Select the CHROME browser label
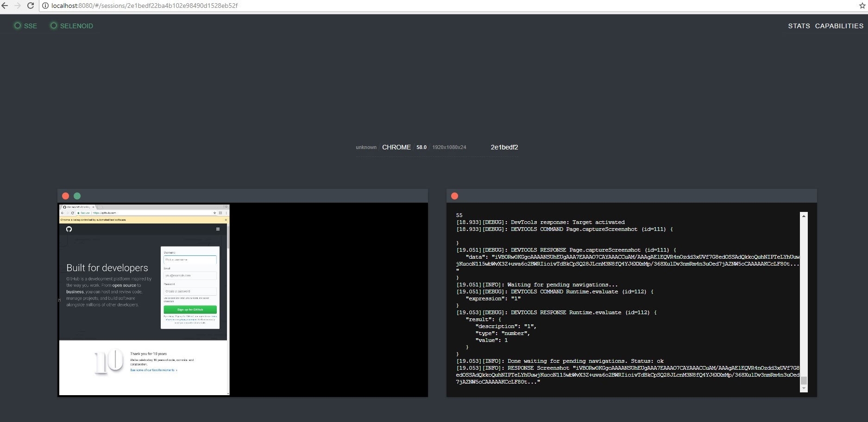The height and width of the screenshot is (422, 868). (396, 147)
